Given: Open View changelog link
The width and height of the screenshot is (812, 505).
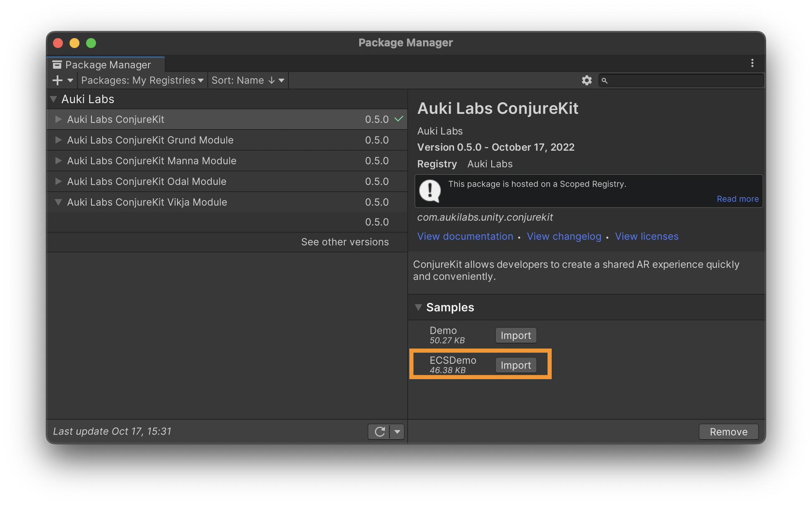Looking at the screenshot, I should click(x=564, y=236).
